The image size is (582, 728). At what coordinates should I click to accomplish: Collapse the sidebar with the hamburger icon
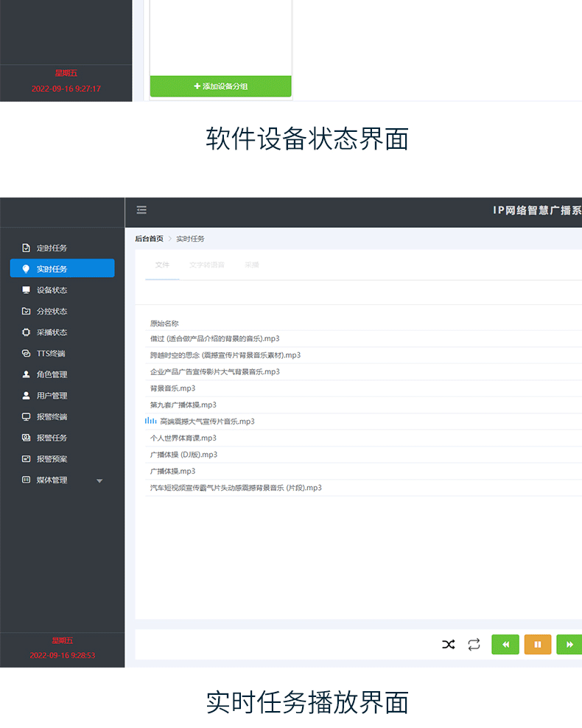tap(141, 210)
